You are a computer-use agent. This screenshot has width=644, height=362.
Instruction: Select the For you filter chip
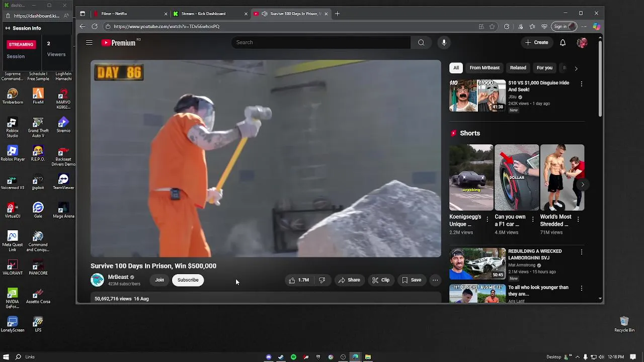[544, 68]
